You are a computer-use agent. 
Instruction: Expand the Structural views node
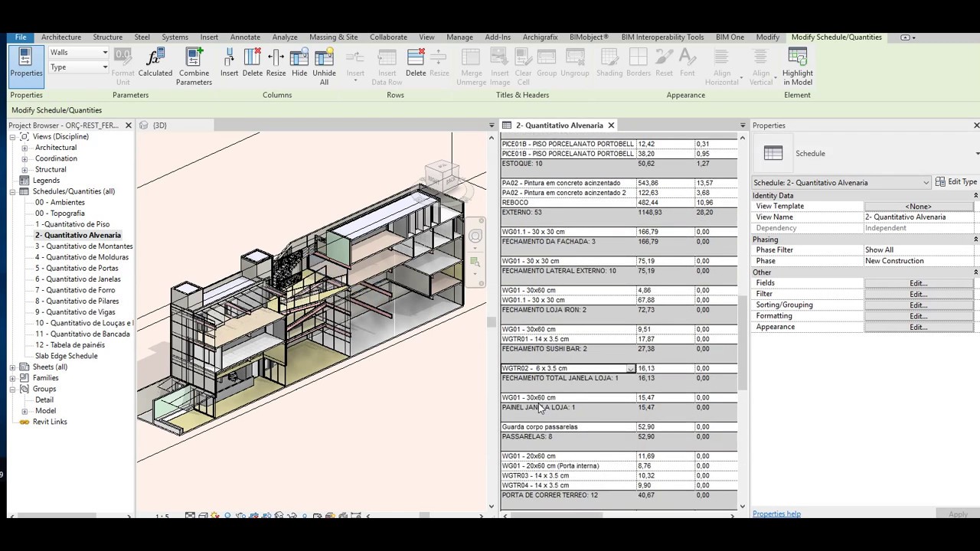tap(24, 169)
